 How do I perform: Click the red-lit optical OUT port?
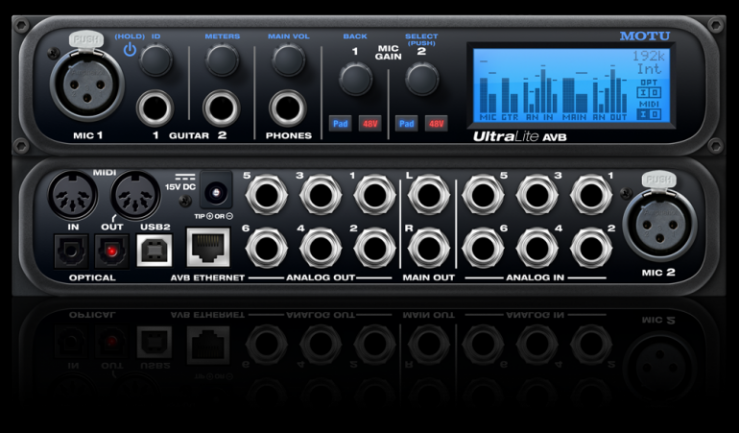coord(112,252)
